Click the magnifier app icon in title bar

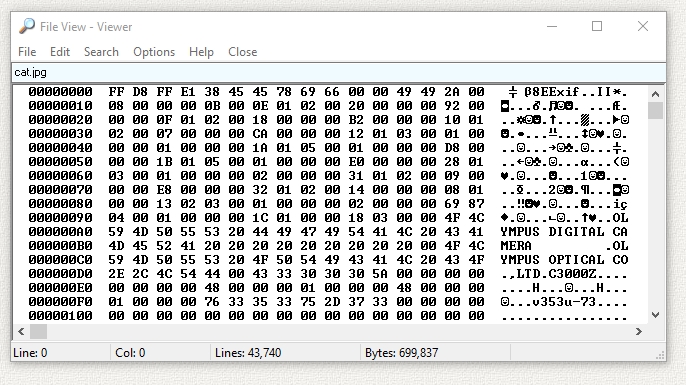(27, 26)
